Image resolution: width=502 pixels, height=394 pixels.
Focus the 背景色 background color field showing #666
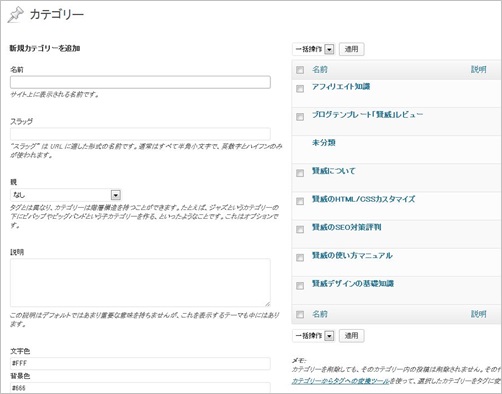140,388
